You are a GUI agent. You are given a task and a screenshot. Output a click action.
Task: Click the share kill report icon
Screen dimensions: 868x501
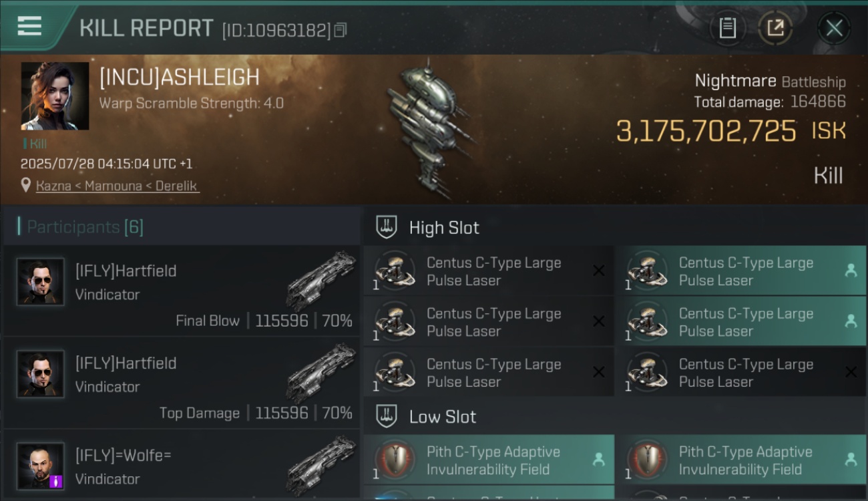tap(775, 28)
